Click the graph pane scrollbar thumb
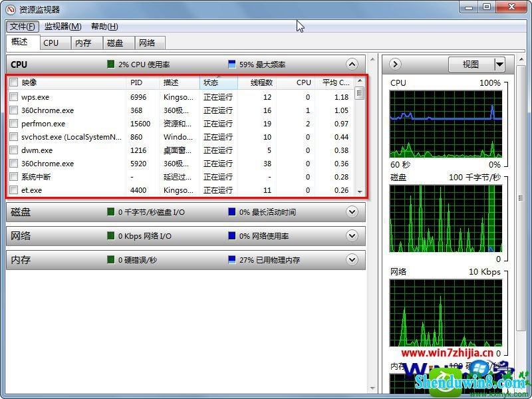532x399 pixels. tap(521, 198)
